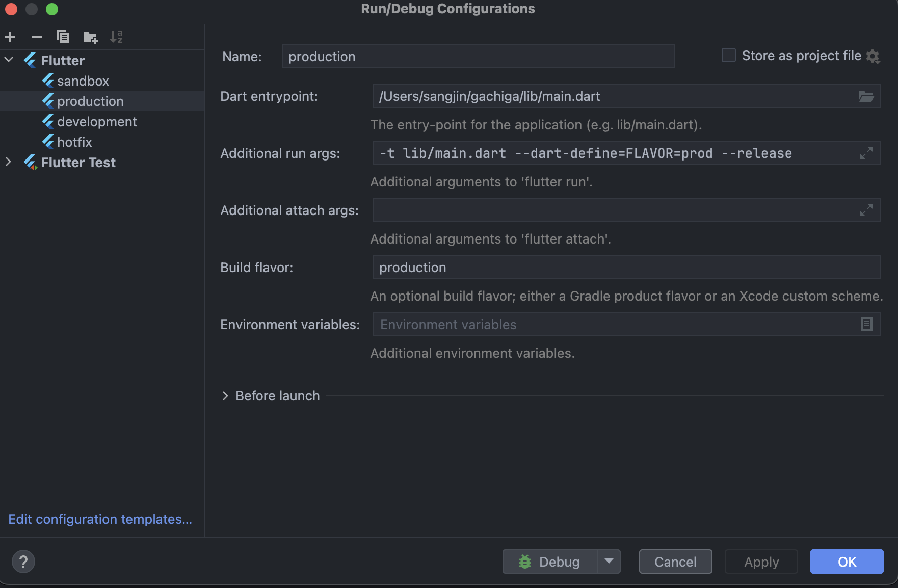Screen dimensions: 898x588
Task: Click the Before launch section title
Action: 278,396
